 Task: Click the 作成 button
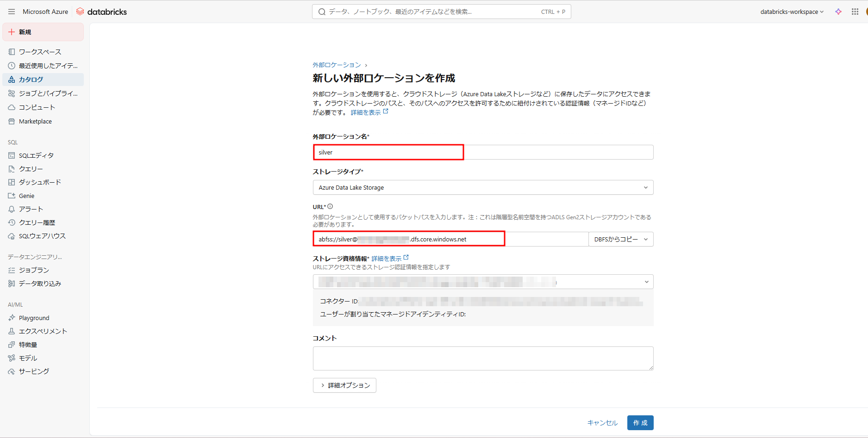click(x=640, y=423)
